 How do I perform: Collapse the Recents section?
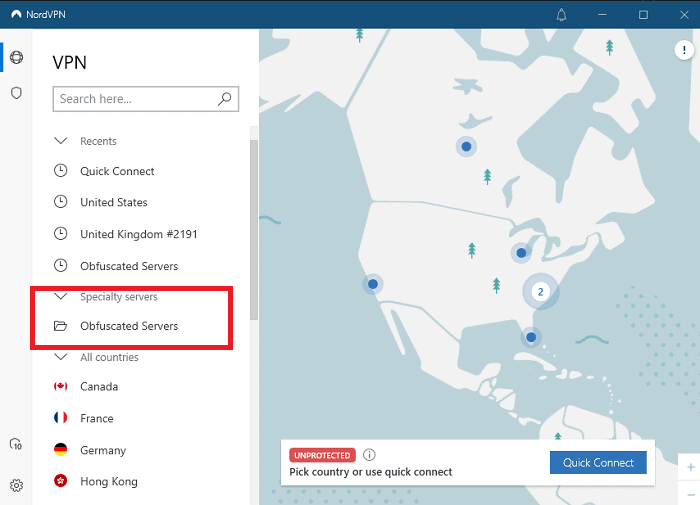[x=60, y=141]
